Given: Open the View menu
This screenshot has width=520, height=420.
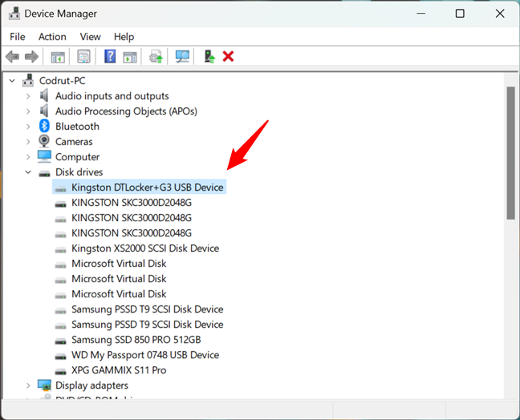Looking at the screenshot, I should (x=90, y=37).
